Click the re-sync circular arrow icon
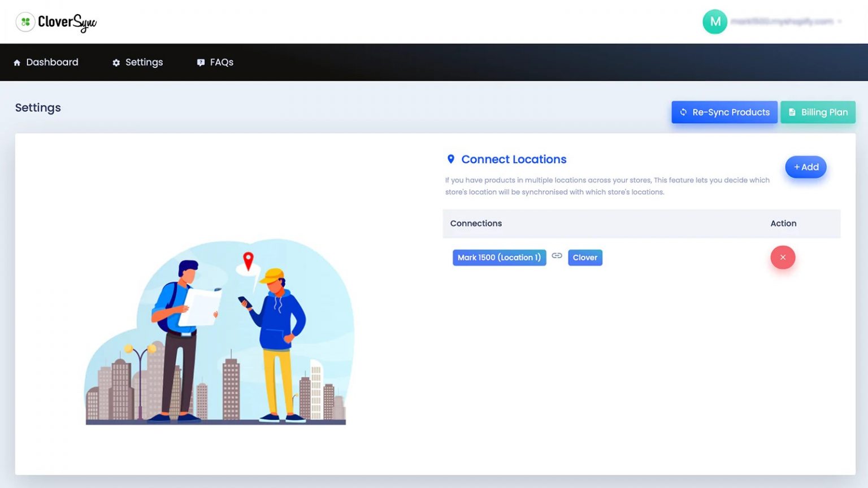The height and width of the screenshot is (488, 868). [683, 112]
